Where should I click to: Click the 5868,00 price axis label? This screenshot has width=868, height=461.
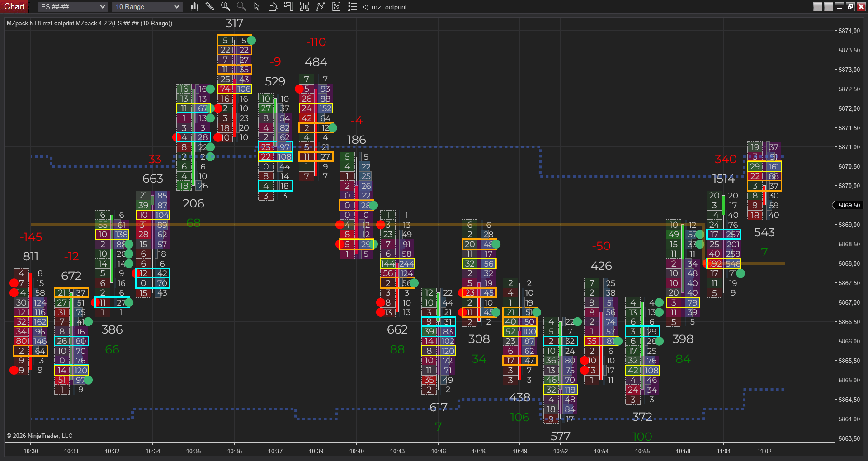pyautogui.click(x=849, y=263)
